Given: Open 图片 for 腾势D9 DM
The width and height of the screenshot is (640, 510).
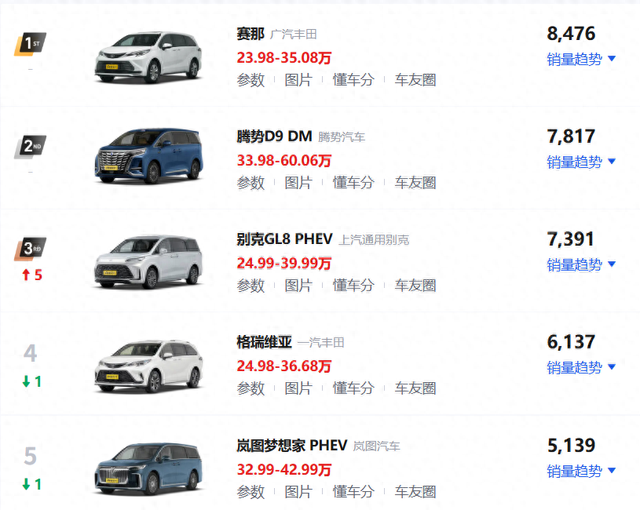Looking at the screenshot, I should click(x=298, y=183).
